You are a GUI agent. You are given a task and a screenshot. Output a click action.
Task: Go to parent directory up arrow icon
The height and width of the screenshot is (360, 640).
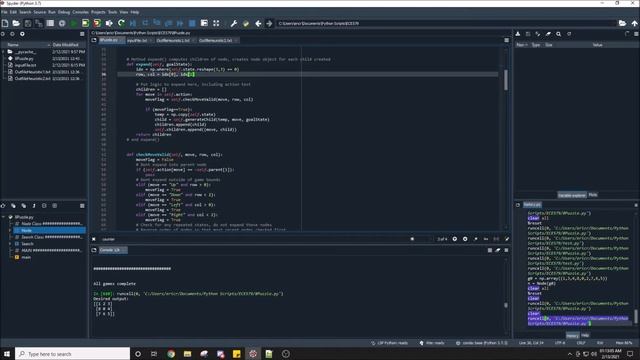(x=634, y=23)
